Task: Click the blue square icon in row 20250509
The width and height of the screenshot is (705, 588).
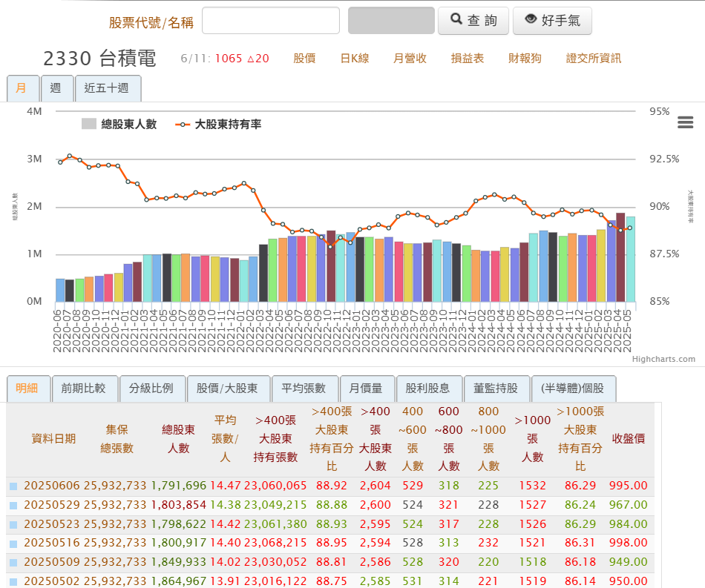Action: pyautogui.click(x=13, y=563)
